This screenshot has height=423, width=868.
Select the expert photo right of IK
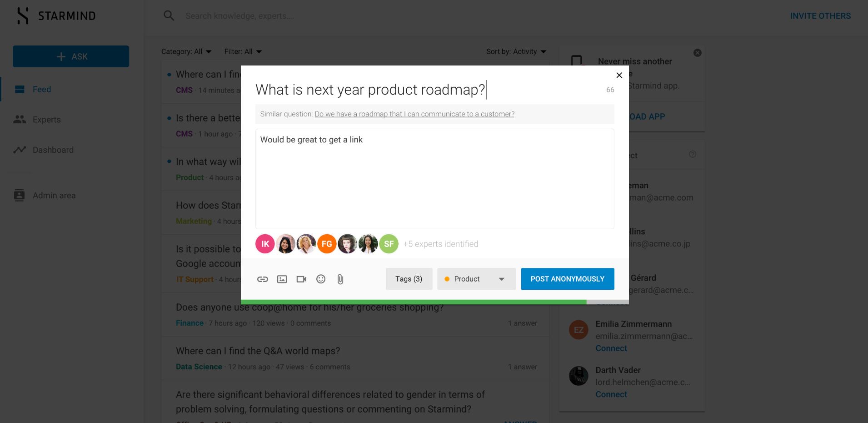(x=285, y=244)
